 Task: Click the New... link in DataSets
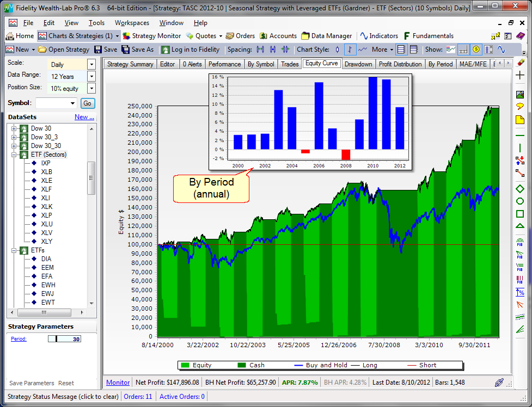84,117
